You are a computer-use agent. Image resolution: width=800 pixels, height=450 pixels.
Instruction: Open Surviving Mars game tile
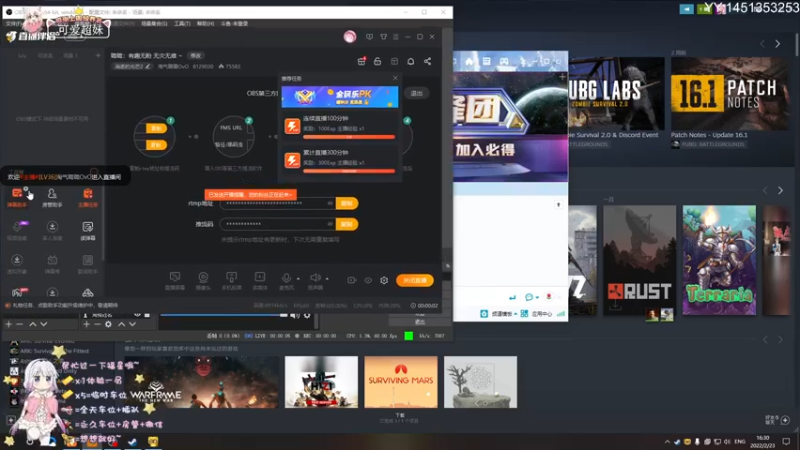point(401,382)
